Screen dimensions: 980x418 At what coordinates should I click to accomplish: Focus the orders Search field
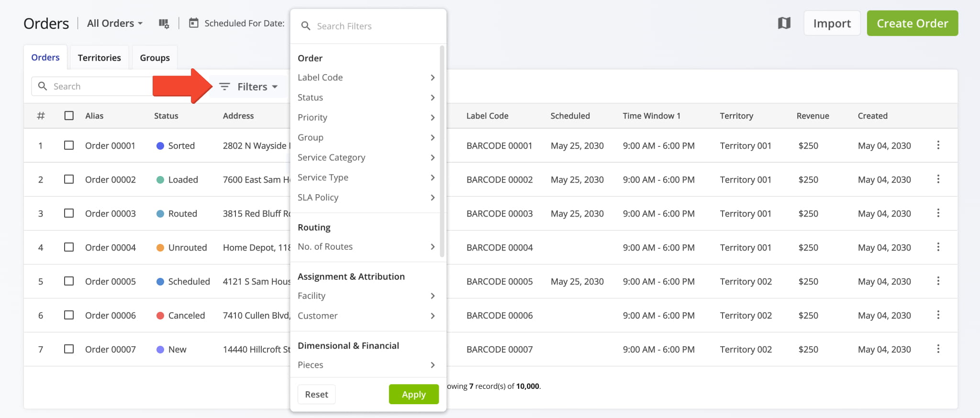coord(92,86)
